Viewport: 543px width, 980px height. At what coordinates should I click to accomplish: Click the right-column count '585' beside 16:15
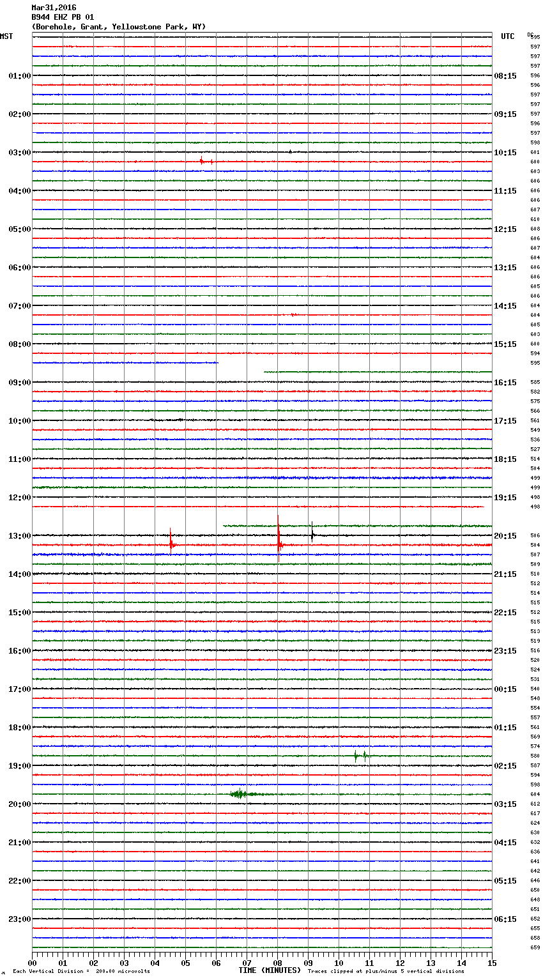click(x=535, y=383)
